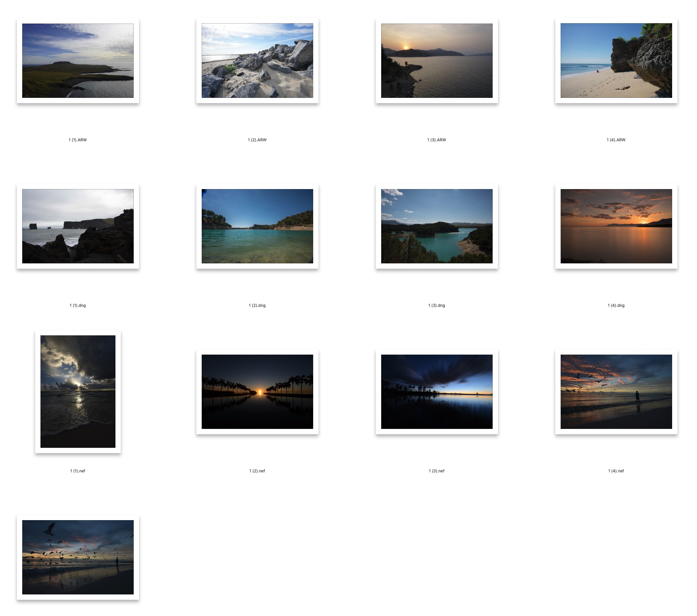
Task: Select the 1 (1).ARW coastal headland thumbnail
Action: [78, 61]
